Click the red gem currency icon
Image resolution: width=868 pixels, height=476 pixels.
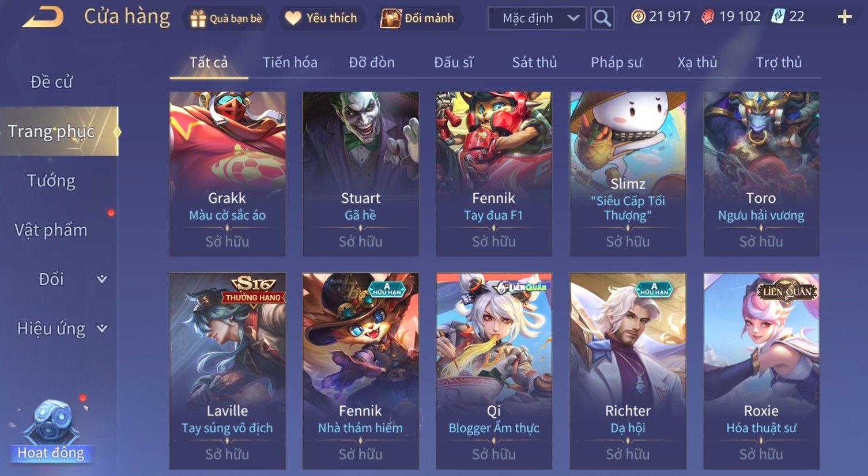pyautogui.click(x=708, y=17)
